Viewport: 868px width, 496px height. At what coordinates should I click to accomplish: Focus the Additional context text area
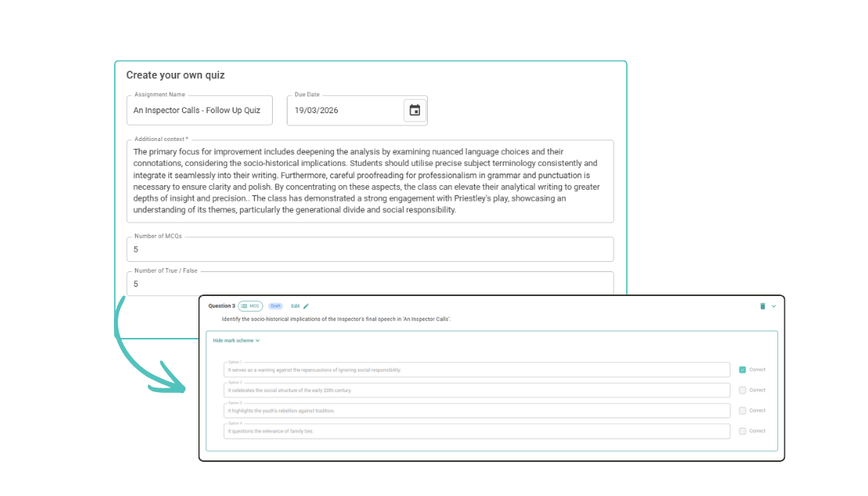(370, 181)
